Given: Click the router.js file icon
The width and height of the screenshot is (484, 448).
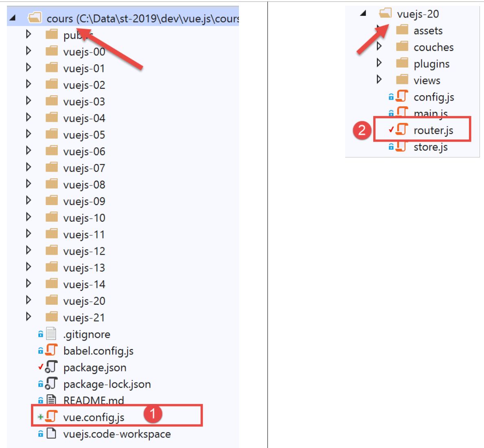Looking at the screenshot, I should pos(402,130).
